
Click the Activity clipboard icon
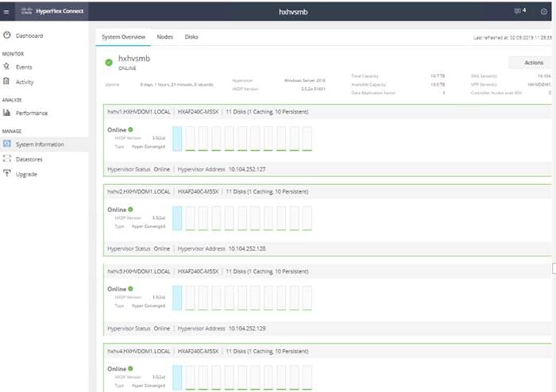[x=6, y=81]
